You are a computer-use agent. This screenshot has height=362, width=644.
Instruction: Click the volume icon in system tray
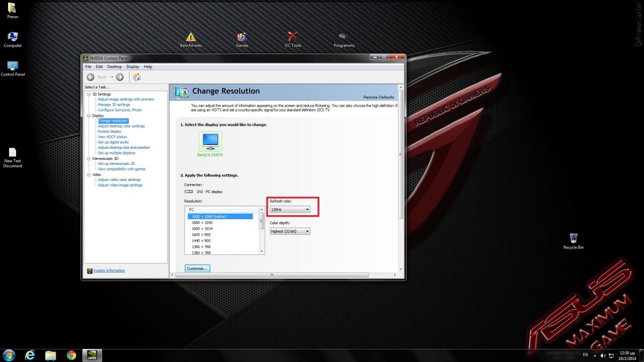[x=603, y=355]
